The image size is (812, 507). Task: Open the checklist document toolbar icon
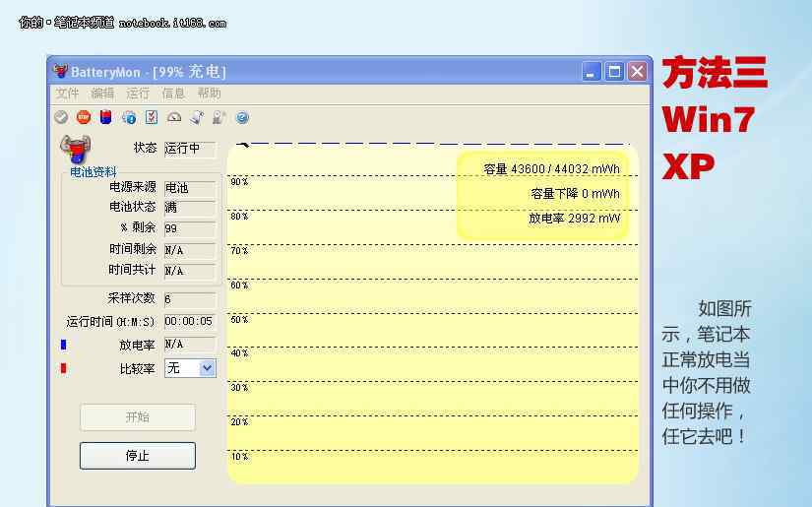coord(152,117)
